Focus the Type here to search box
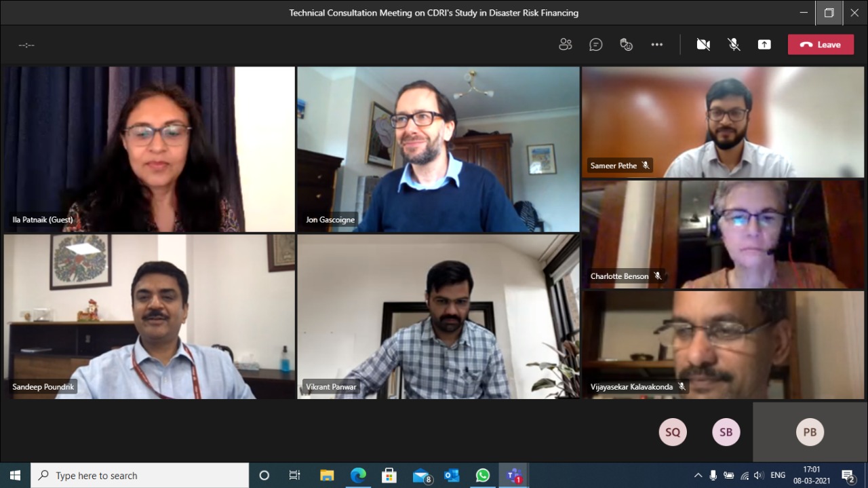Viewport: 868px width, 488px height. 140,475
